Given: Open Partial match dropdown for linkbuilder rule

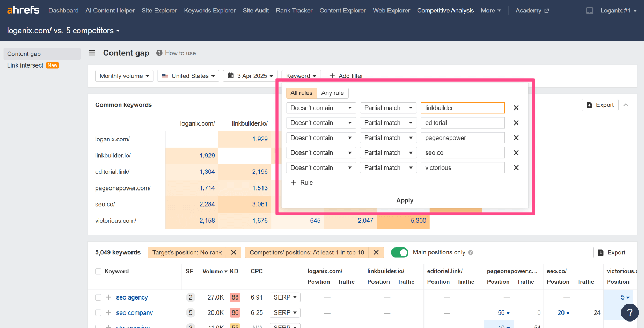Looking at the screenshot, I should (389, 108).
